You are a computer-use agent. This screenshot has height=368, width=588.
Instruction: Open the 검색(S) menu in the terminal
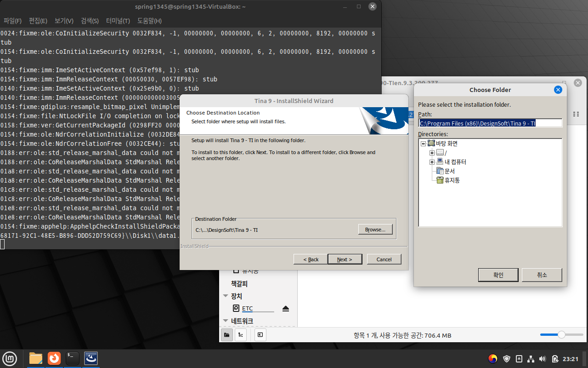[90, 21]
